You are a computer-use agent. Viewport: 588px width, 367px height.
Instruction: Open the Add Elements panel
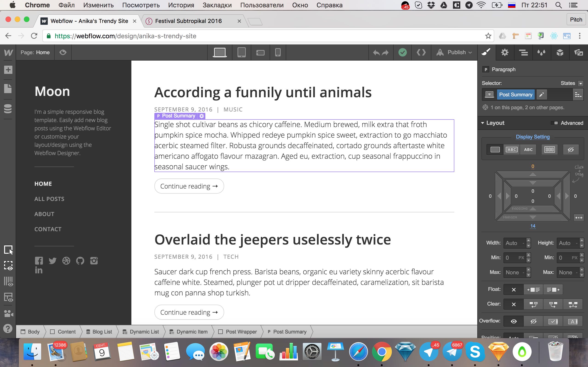click(8, 70)
